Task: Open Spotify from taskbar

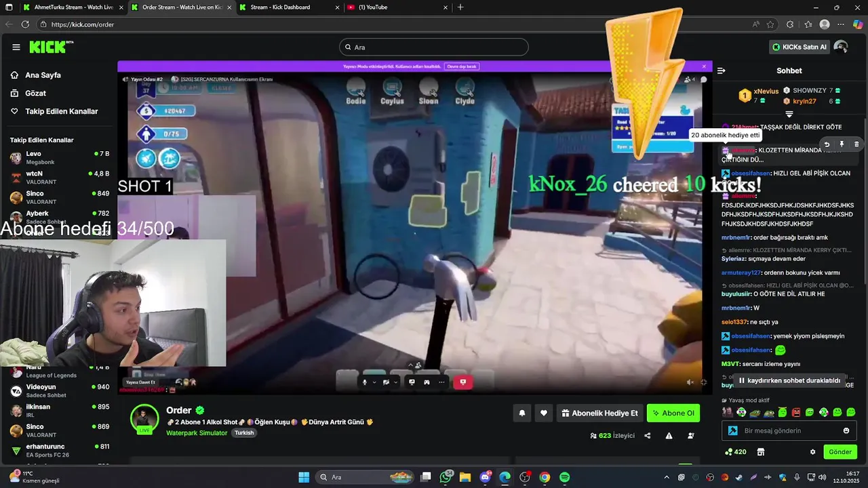Action: (564, 477)
